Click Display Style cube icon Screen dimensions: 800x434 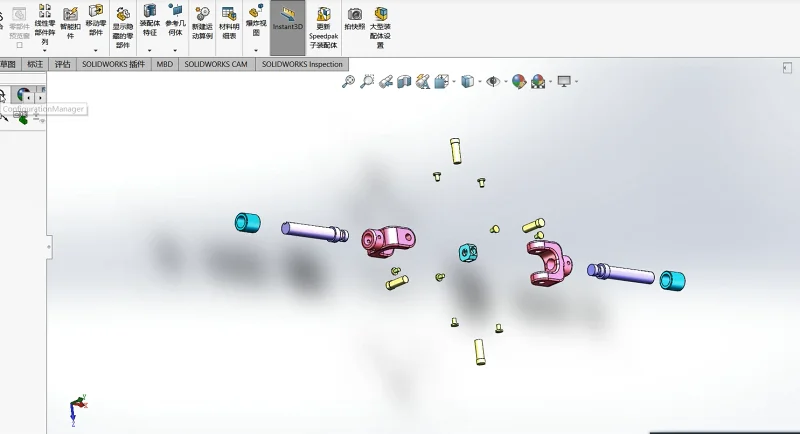click(x=467, y=81)
